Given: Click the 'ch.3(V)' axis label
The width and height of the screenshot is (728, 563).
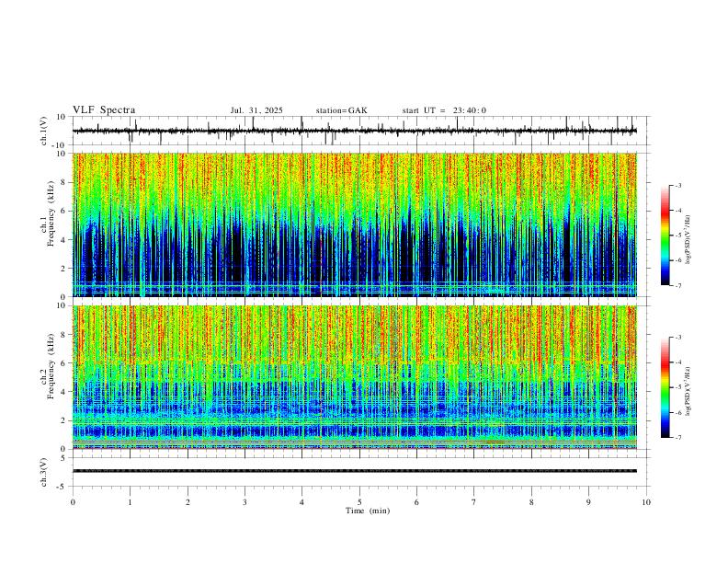Looking at the screenshot, I should tap(44, 473).
